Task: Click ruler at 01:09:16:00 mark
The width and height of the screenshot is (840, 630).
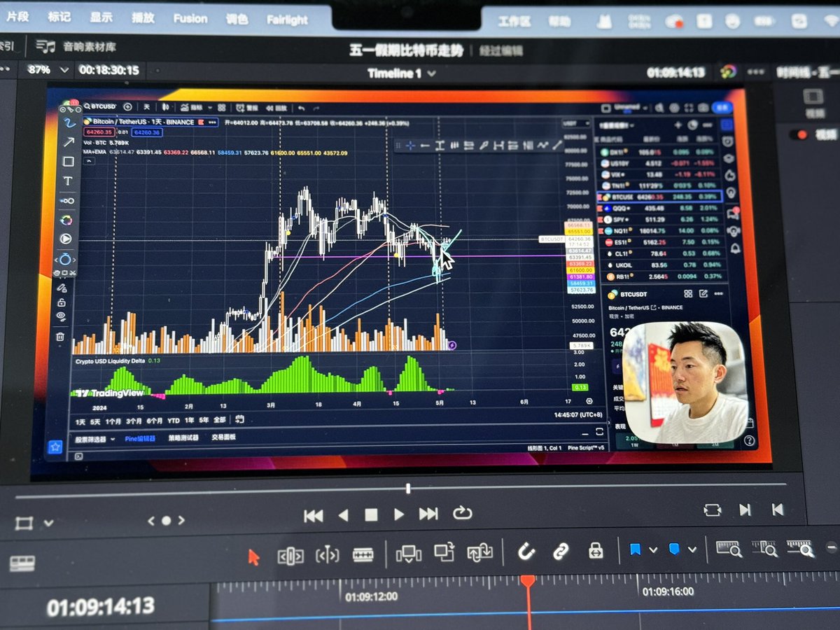Action: (x=668, y=592)
